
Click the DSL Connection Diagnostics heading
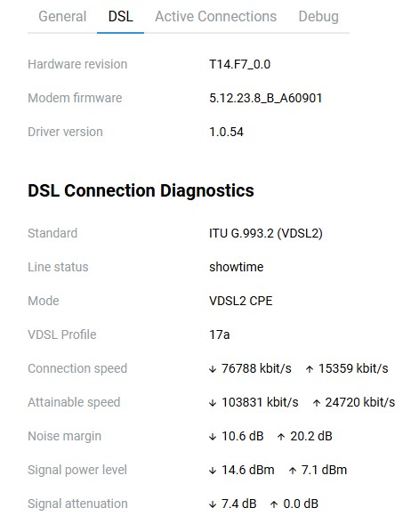[x=141, y=190]
